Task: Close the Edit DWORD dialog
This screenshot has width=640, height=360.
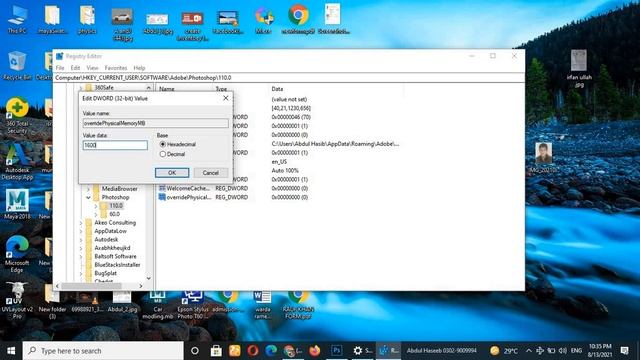Action: pyautogui.click(x=225, y=98)
